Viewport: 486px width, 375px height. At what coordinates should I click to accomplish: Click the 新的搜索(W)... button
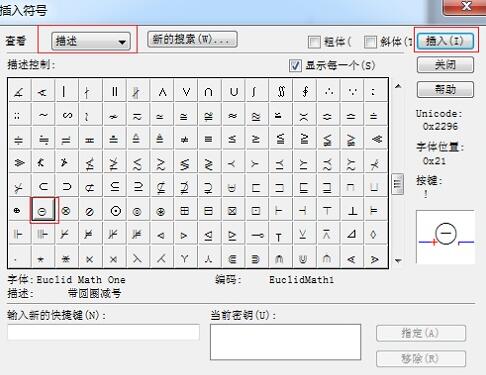pyautogui.click(x=192, y=40)
